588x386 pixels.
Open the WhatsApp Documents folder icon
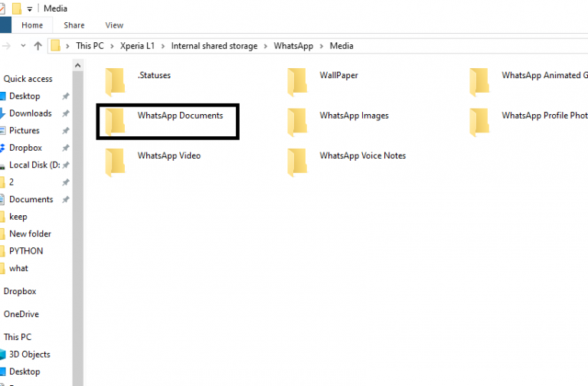115,122
